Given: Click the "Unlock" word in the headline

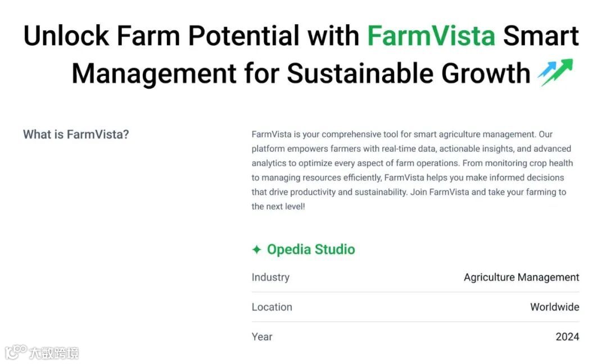Looking at the screenshot, I should [66, 36].
